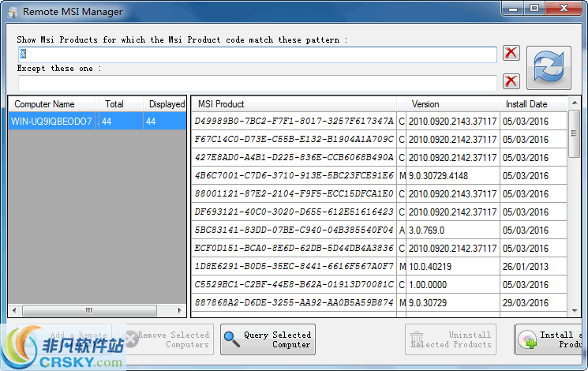
Task: Sort by Computer Name column header
Action: (52, 104)
